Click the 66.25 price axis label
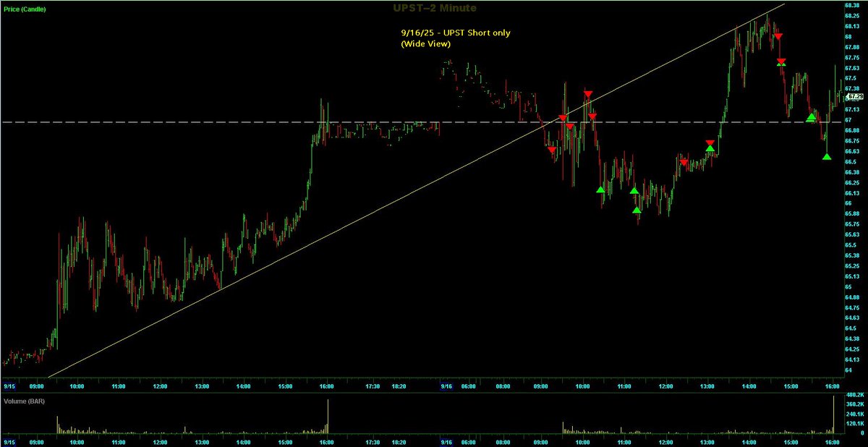The image size is (868, 447). (x=851, y=183)
